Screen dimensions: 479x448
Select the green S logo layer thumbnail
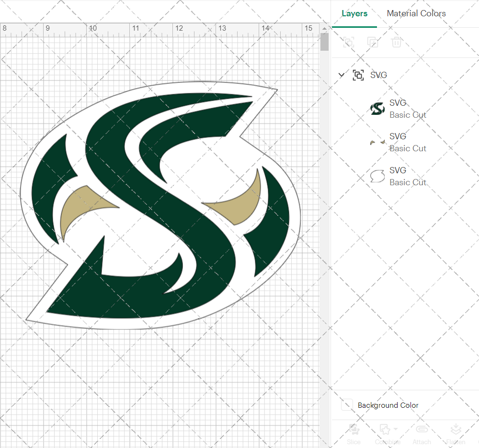tap(377, 109)
